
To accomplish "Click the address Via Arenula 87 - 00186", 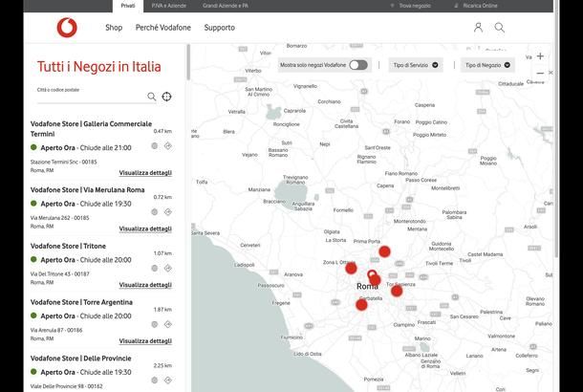I will 56,330.
